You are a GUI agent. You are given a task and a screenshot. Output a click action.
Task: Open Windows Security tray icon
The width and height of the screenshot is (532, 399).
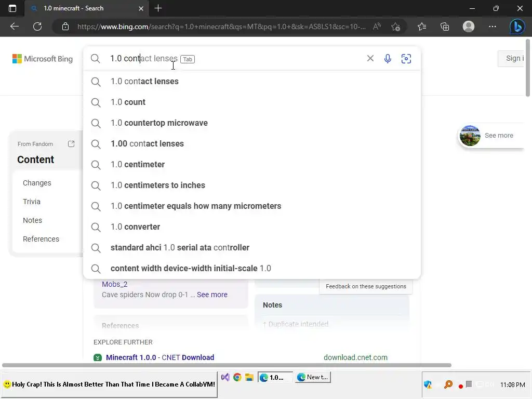(428, 385)
